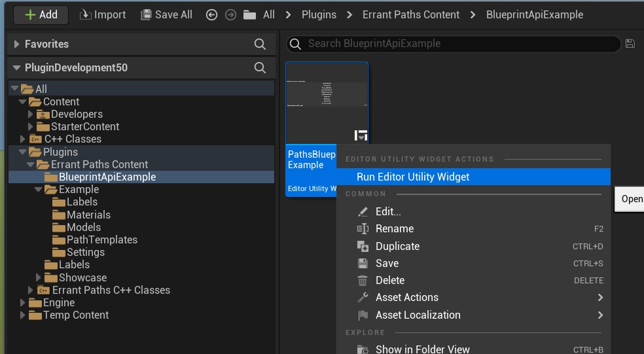
Task: Click the Import button
Action: (103, 14)
